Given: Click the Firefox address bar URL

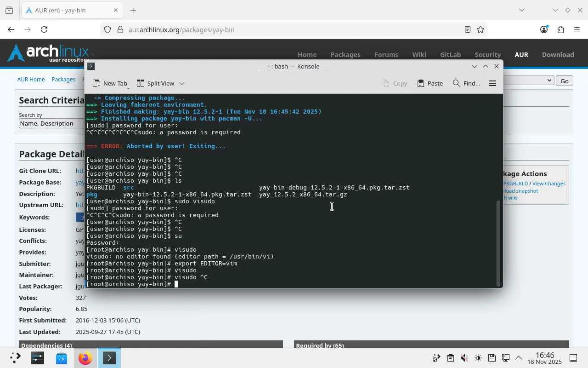Looking at the screenshot, I should 181,29.
